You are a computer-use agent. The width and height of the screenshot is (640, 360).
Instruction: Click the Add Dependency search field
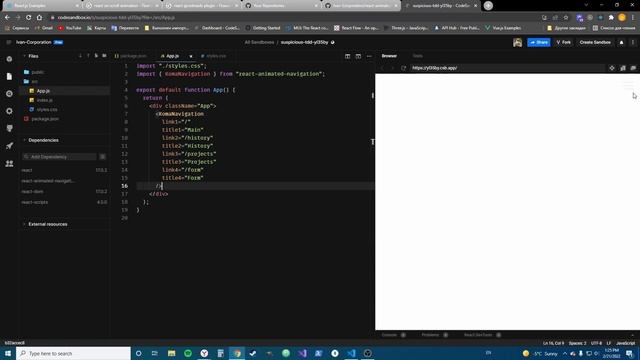pyautogui.click(x=60, y=157)
